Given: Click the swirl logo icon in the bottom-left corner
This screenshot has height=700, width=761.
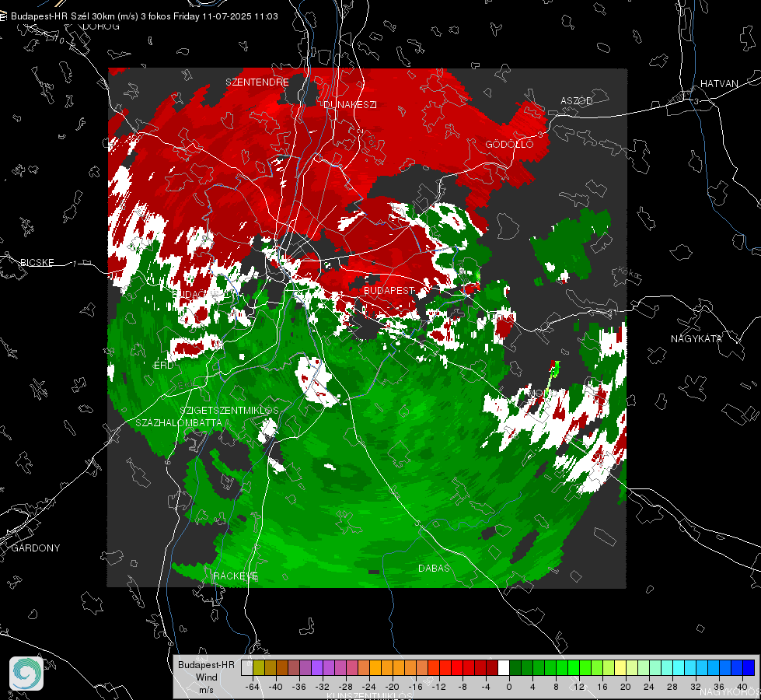Looking at the screenshot, I should [26, 674].
